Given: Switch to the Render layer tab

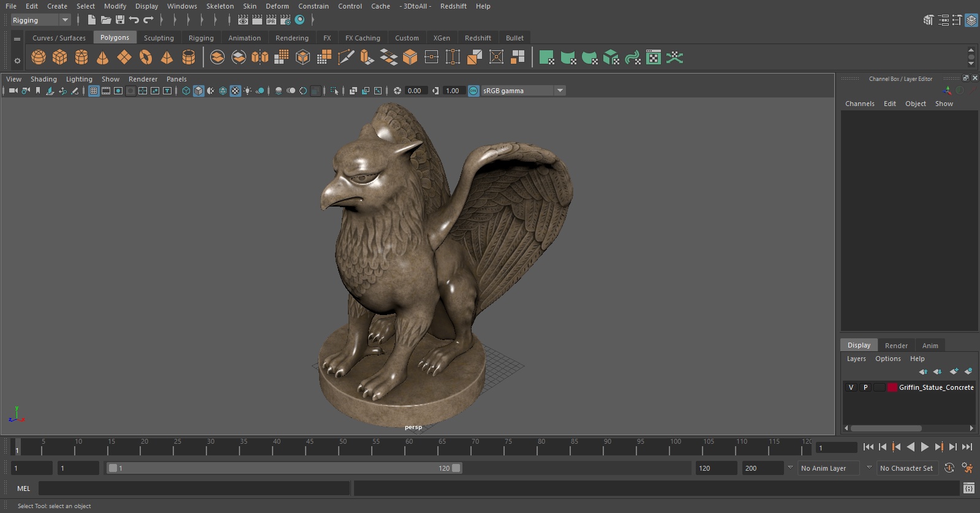Looking at the screenshot, I should point(896,346).
